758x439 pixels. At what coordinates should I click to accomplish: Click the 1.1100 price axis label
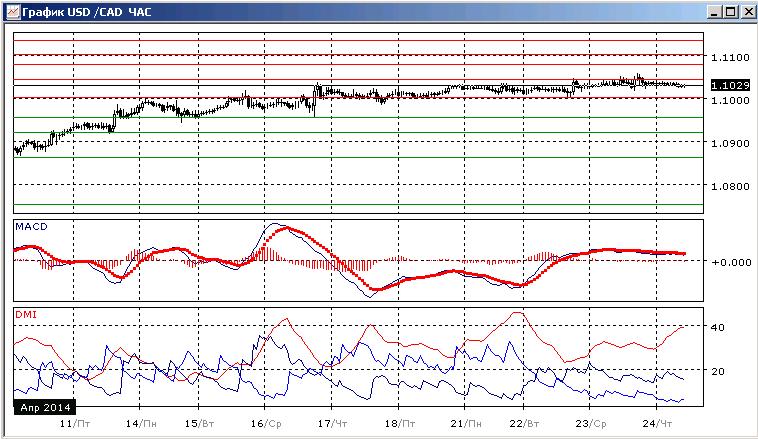(730, 58)
